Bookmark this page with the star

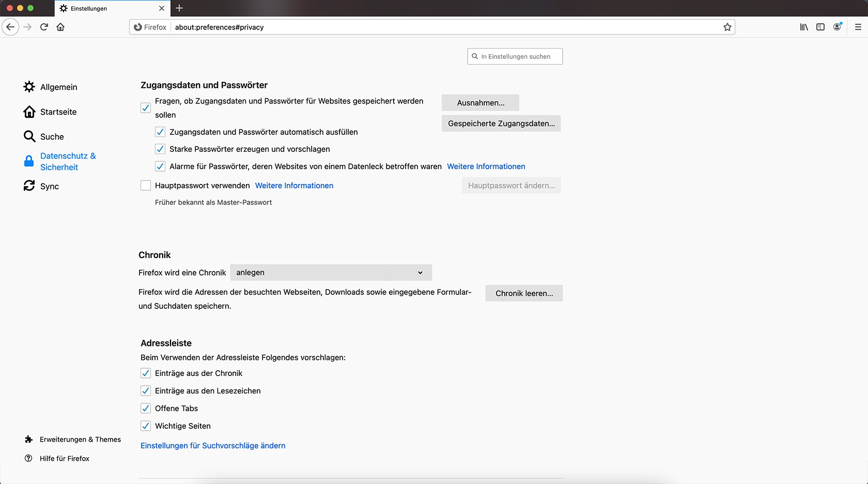tap(727, 27)
